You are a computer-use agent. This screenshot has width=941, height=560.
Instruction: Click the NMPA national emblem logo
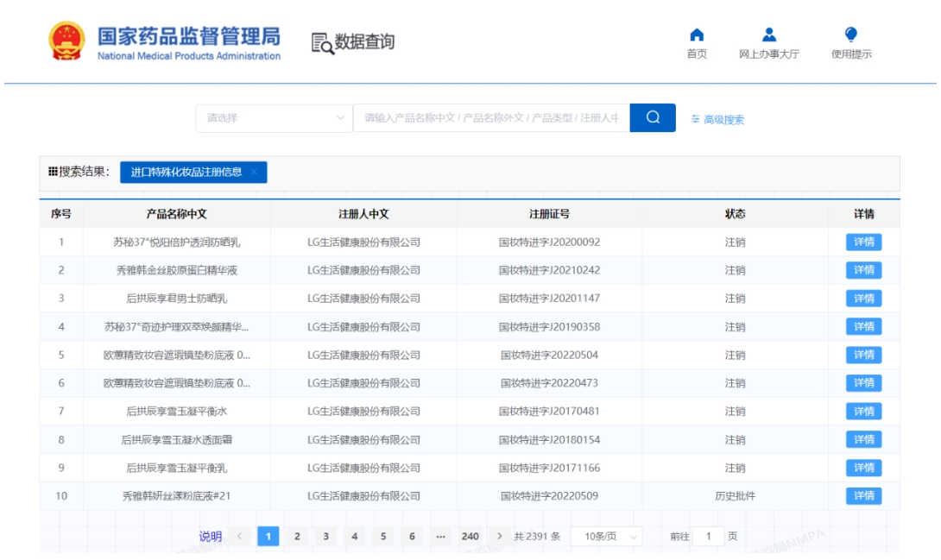[66, 41]
